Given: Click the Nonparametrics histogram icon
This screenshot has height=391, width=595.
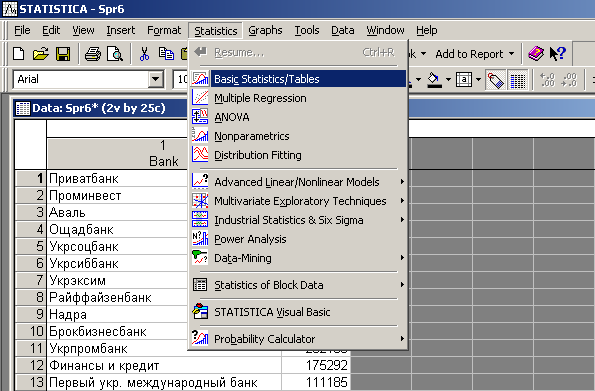Looking at the screenshot, I should (200, 136).
